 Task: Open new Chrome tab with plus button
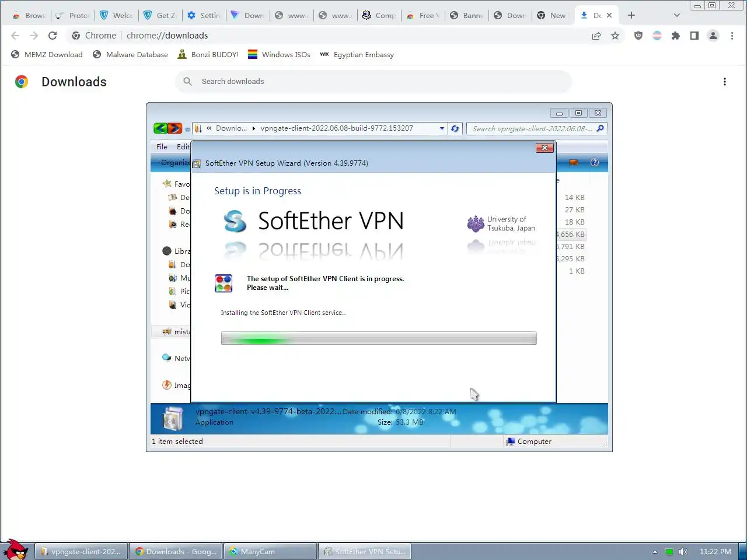631,15
